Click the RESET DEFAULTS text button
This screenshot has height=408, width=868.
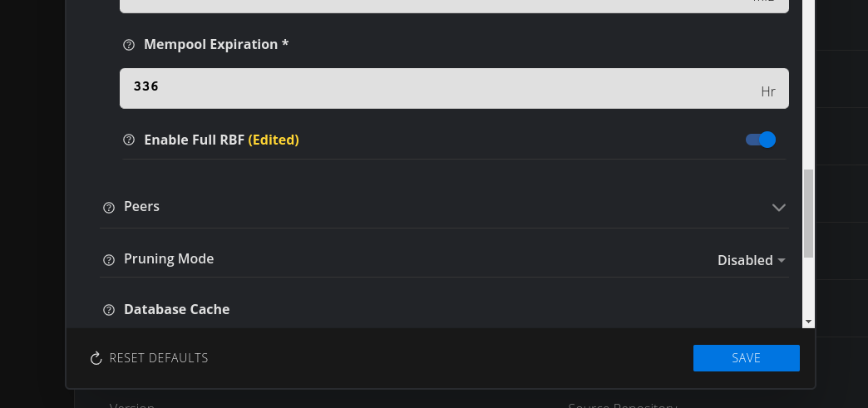pos(159,358)
